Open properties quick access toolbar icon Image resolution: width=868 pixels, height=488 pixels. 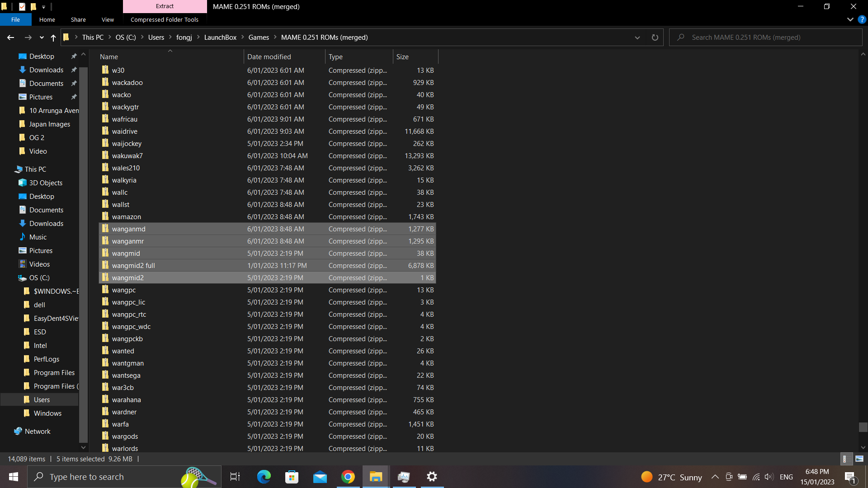tap(22, 6)
